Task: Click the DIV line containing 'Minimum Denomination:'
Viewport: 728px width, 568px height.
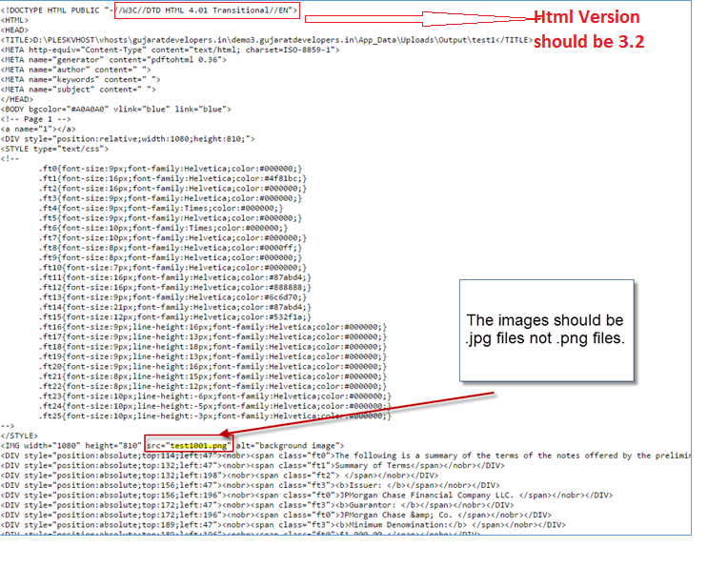Action: click(283, 525)
